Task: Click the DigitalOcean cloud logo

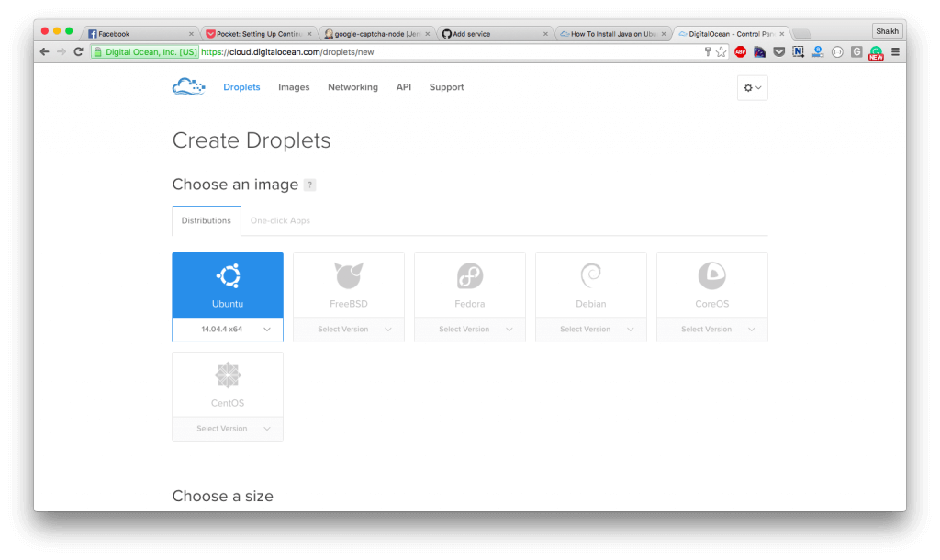Action: point(188,86)
